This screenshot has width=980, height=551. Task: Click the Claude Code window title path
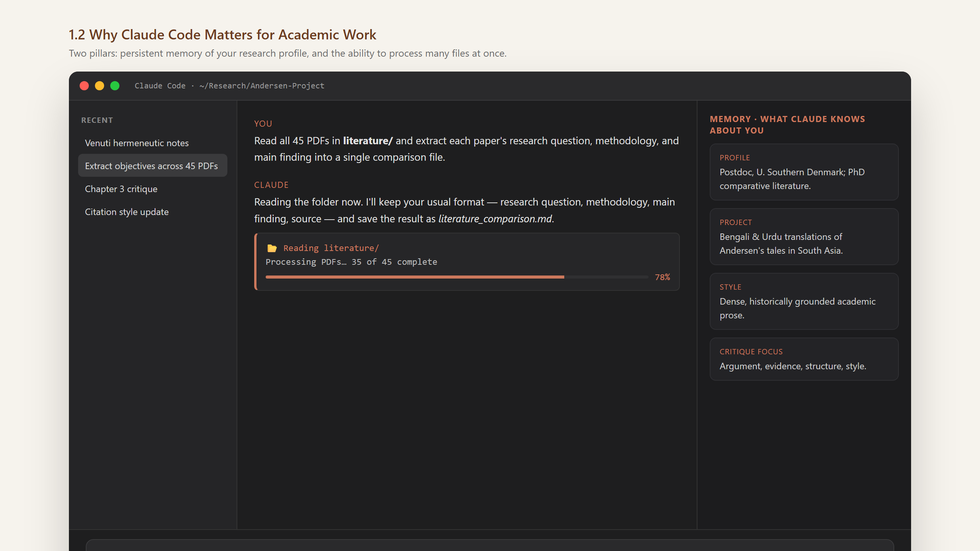(229, 86)
